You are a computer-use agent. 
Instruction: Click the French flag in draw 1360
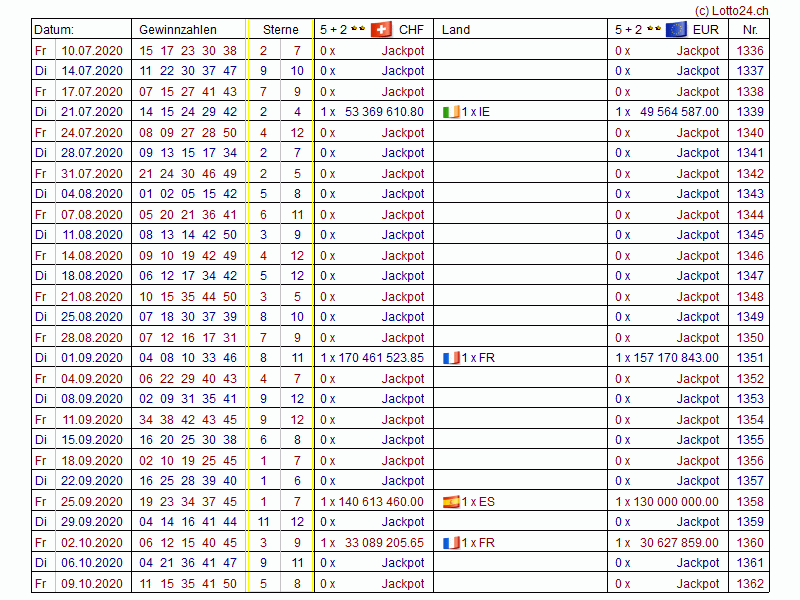click(x=451, y=543)
